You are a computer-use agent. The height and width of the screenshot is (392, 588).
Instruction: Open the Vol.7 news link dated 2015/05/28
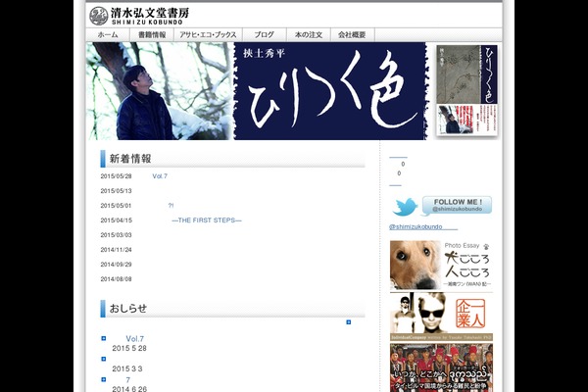tap(160, 176)
